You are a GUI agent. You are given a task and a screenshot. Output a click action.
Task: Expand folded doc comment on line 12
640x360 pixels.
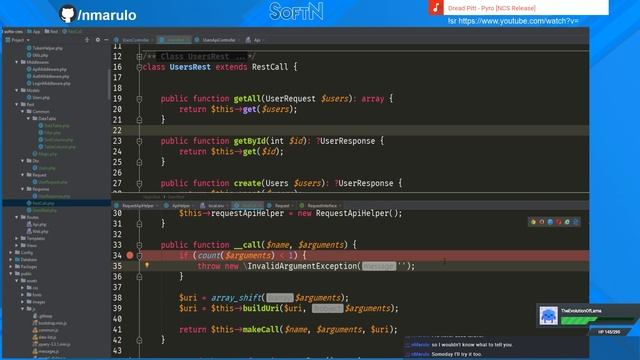139,57
